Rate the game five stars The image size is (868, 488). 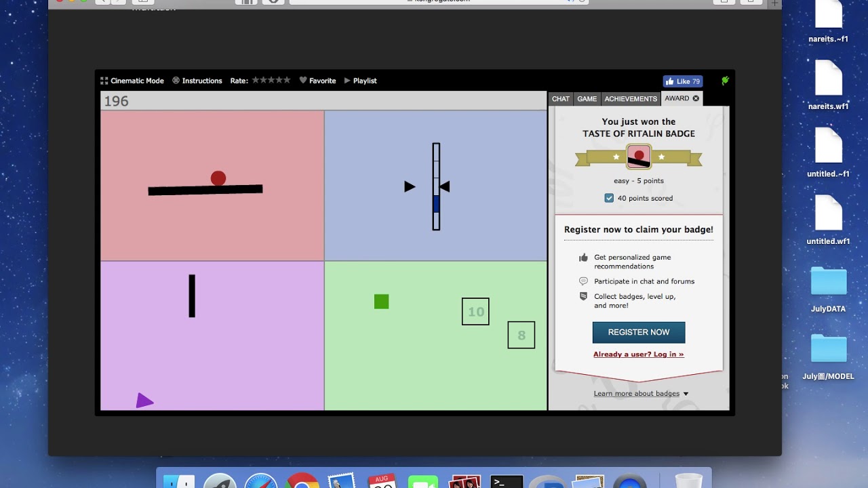tap(287, 80)
